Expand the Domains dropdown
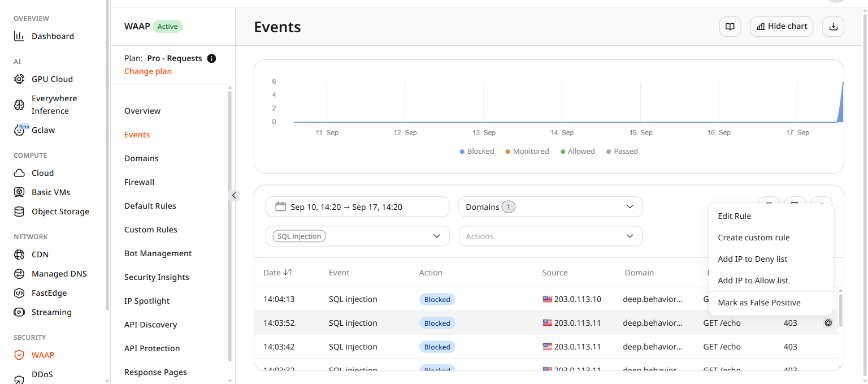The image size is (868, 384). 550,206
